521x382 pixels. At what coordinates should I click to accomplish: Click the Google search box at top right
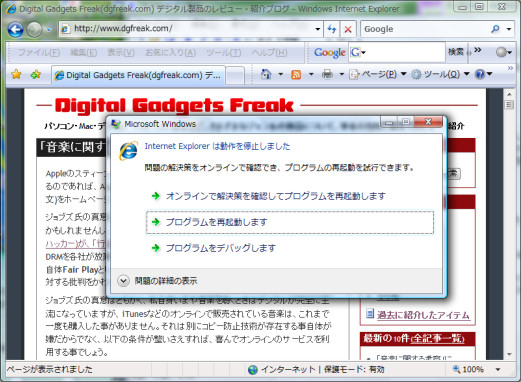[x=425, y=29]
